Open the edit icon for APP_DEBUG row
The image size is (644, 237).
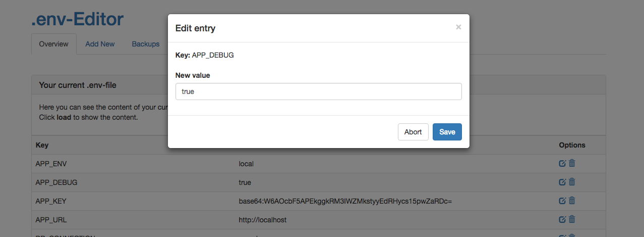tap(562, 182)
